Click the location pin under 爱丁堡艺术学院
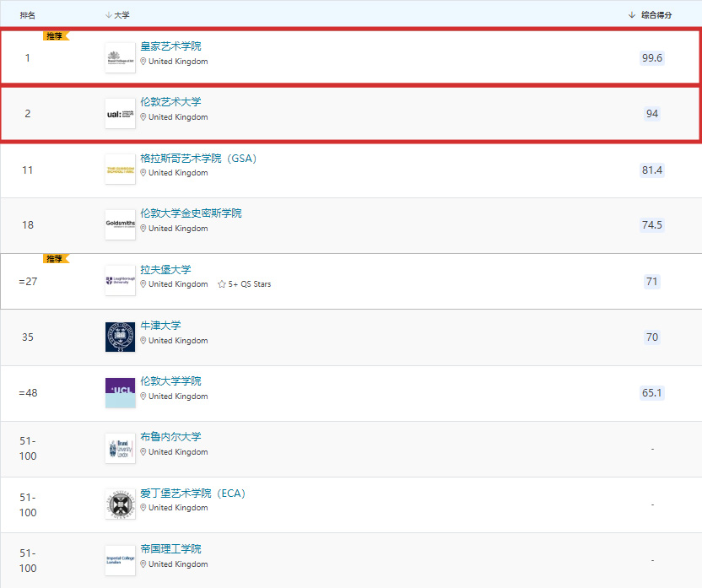 click(x=143, y=508)
